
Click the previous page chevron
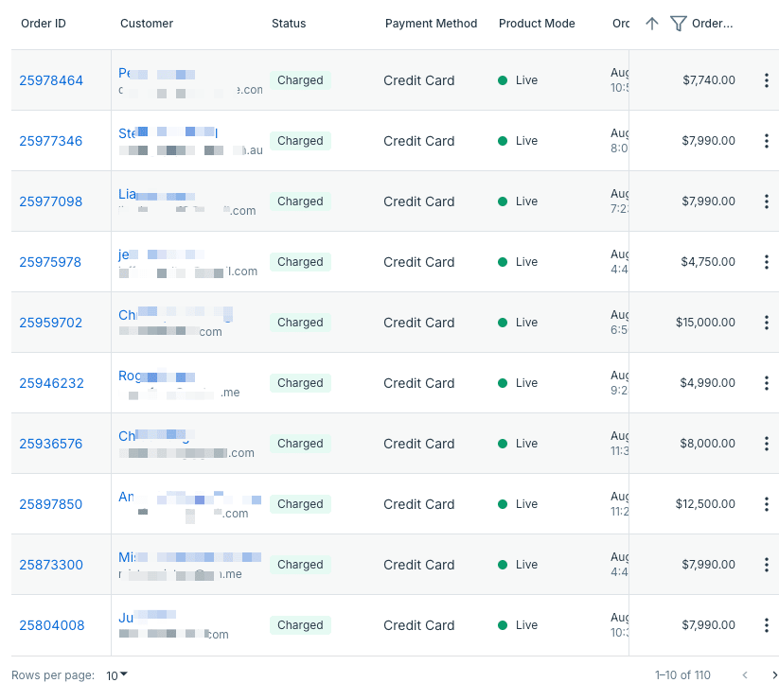(745, 675)
